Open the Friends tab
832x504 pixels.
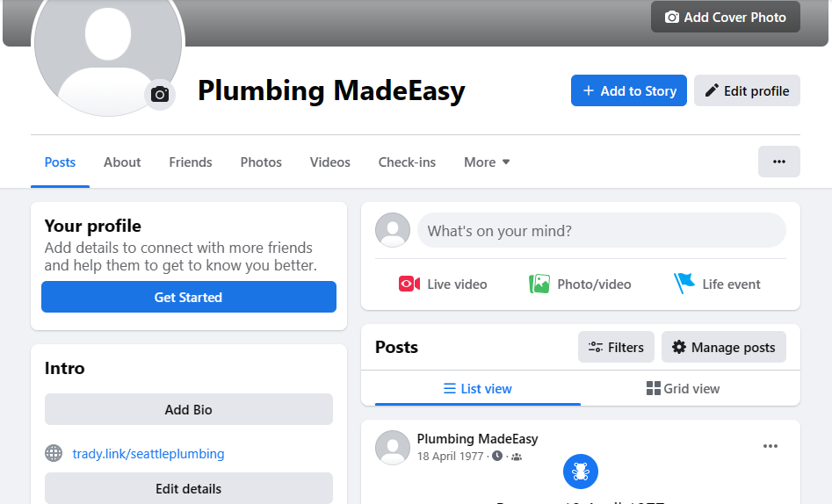[x=191, y=162]
